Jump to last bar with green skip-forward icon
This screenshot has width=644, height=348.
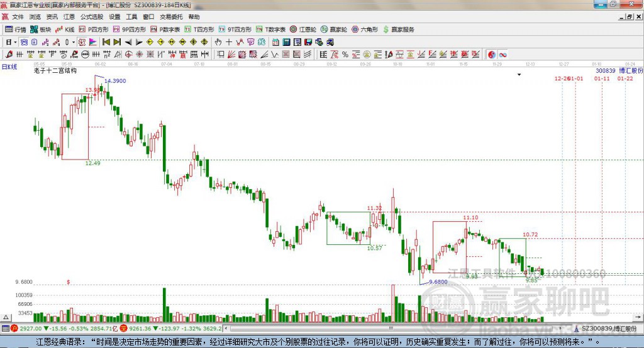click(x=117, y=42)
